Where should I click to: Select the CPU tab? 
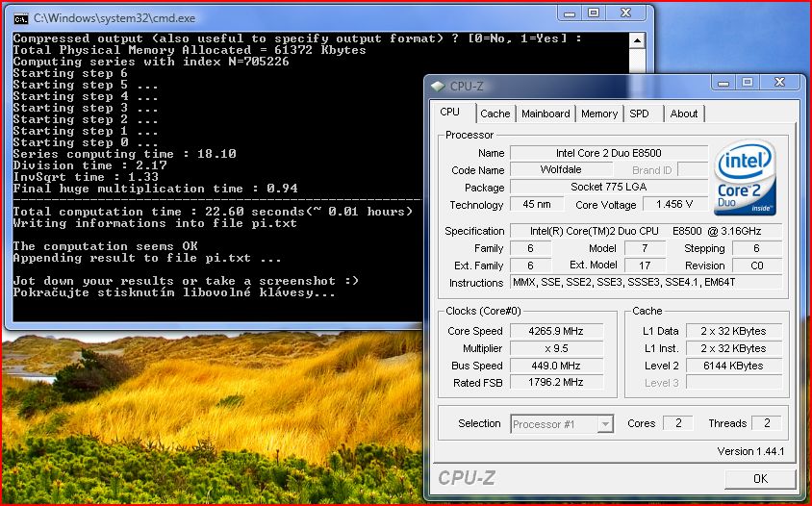click(x=449, y=112)
